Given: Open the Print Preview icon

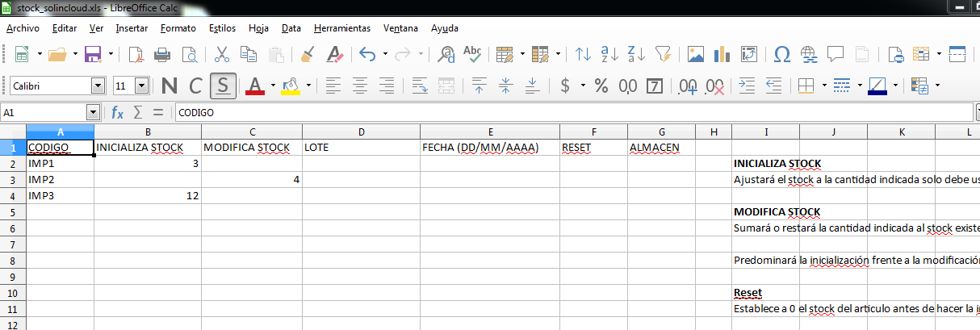Looking at the screenshot, I should 190,55.
